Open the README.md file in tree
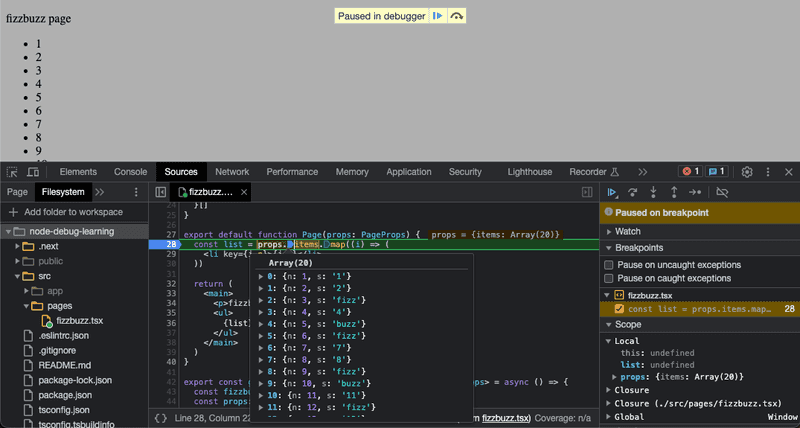Viewport: 800px width, 428px height. [65, 365]
